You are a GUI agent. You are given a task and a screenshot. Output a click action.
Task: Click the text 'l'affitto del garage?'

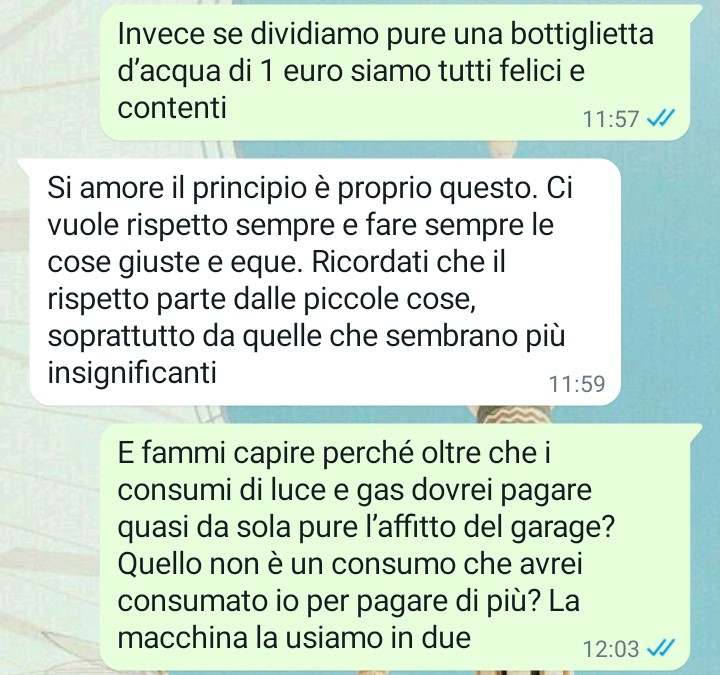pos(463,527)
